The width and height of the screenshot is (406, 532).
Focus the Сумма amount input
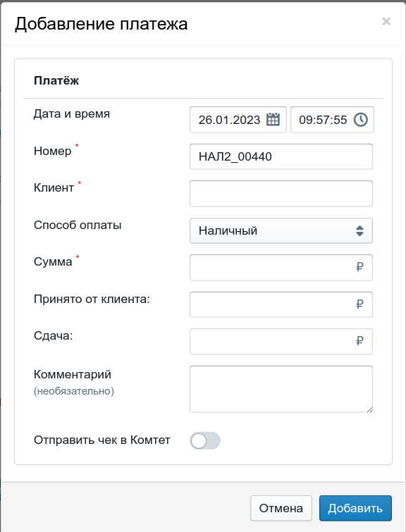point(281,268)
